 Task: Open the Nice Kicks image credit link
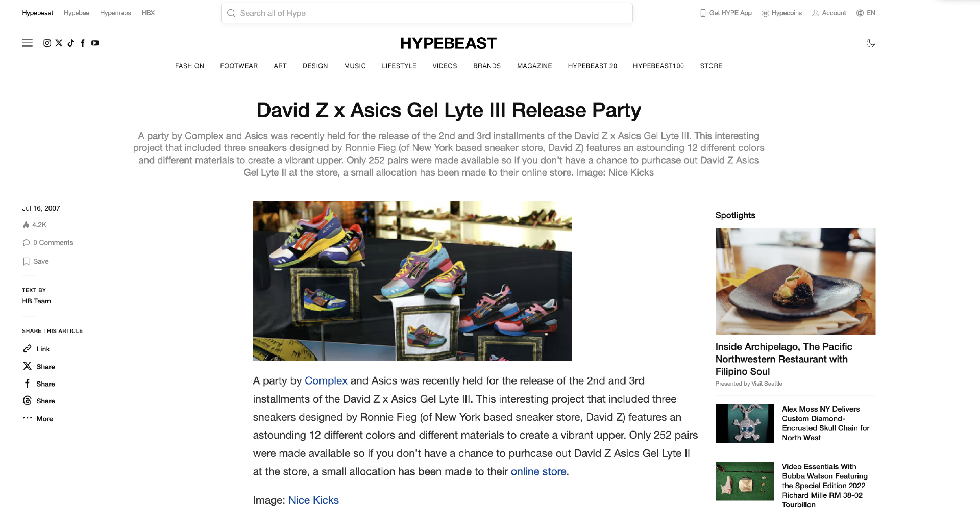(x=313, y=500)
